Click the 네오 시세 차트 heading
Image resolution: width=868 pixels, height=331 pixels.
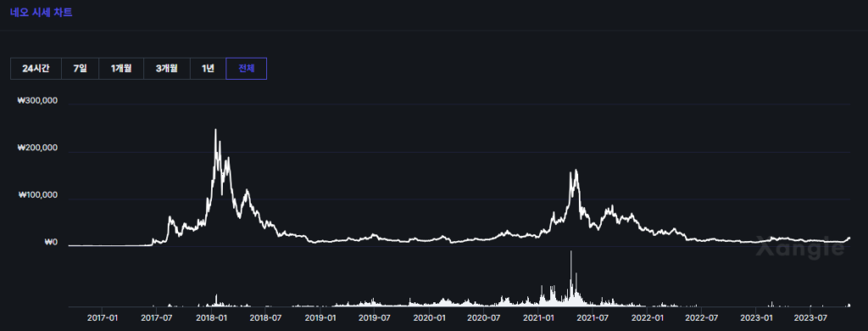(x=41, y=12)
